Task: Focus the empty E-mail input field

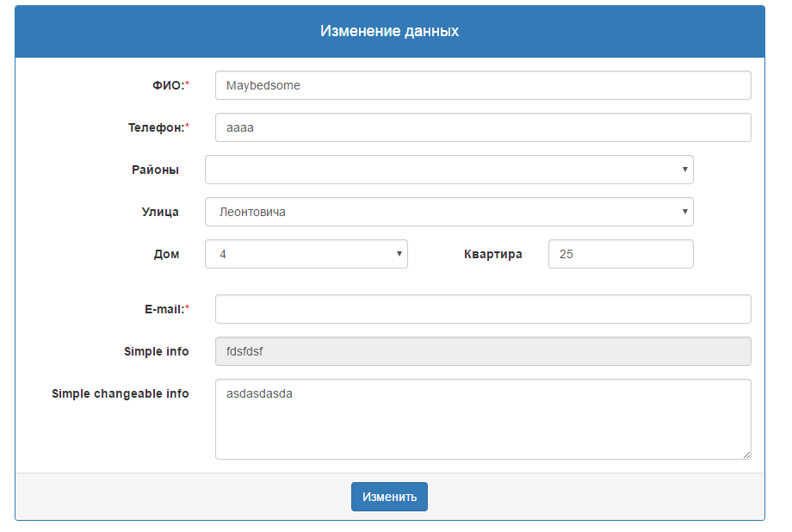Action: (483, 309)
